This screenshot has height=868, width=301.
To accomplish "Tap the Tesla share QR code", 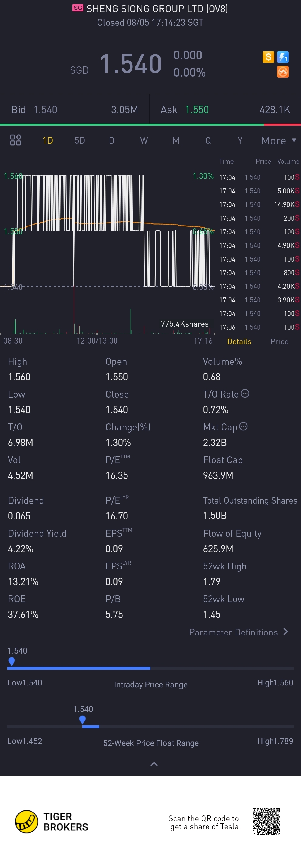I will click(266, 822).
